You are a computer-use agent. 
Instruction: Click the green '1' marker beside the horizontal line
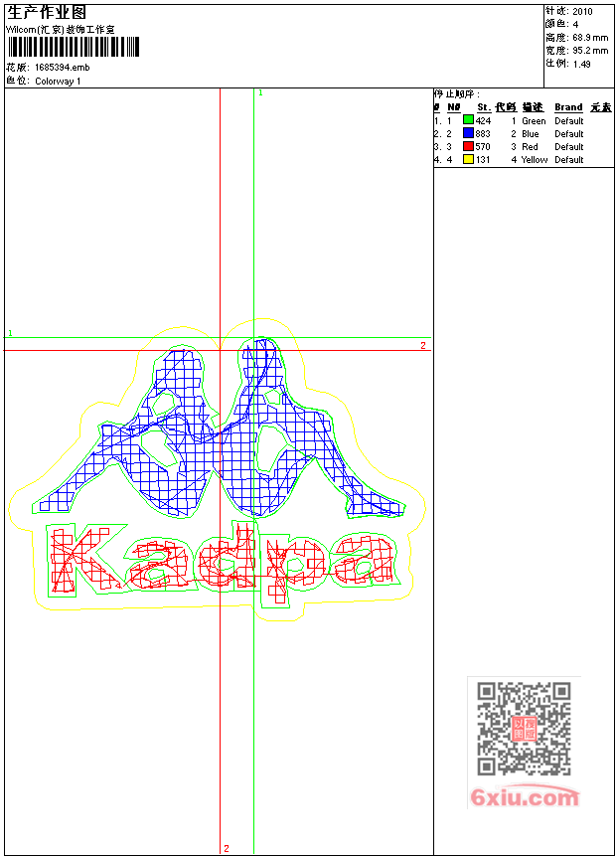click(x=10, y=333)
